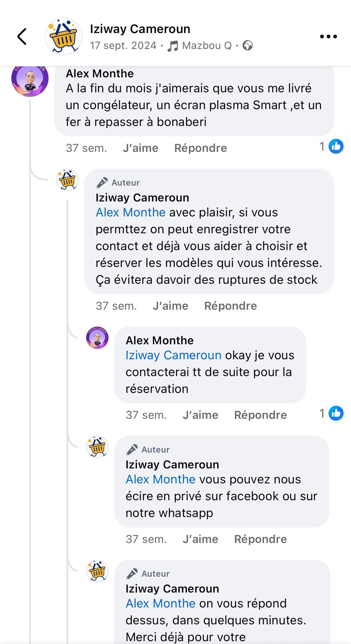Tap the like reaction on Alex's reservation reply

[336, 414]
